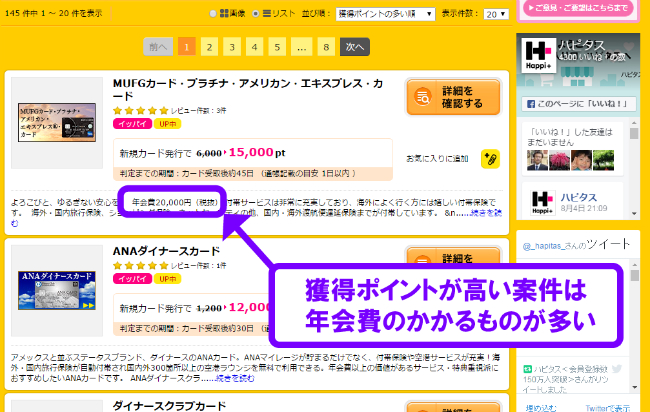The width and height of the screenshot is (650, 412).
Task: Click 詳細を確認する button for MUFG card
Action: pos(453,97)
